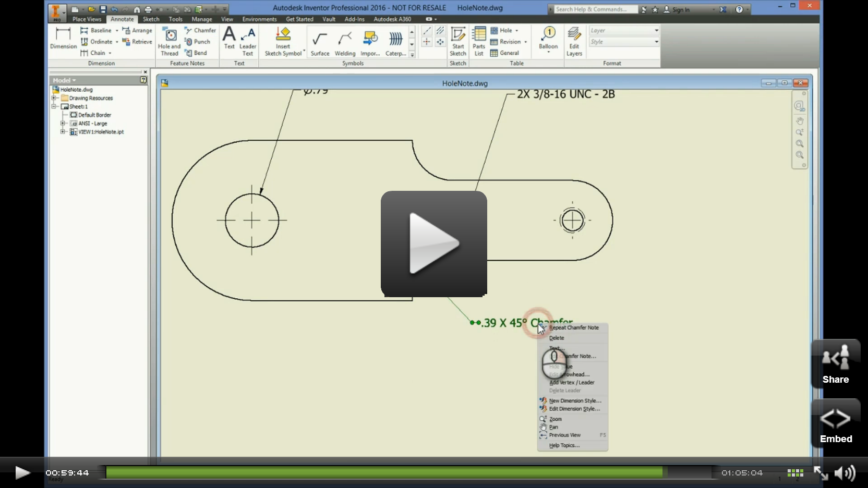Image resolution: width=868 pixels, height=488 pixels.
Task: Click the Insert Sketch Symbol icon
Action: [283, 41]
